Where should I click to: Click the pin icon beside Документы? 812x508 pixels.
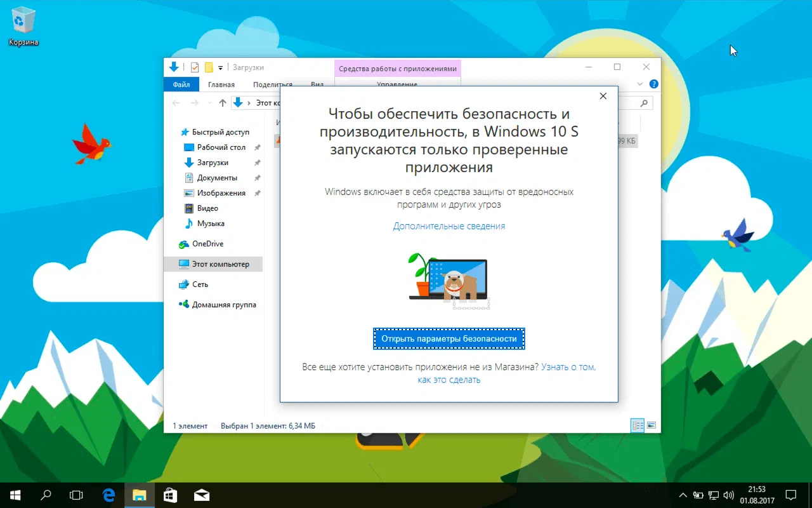(258, 178)
